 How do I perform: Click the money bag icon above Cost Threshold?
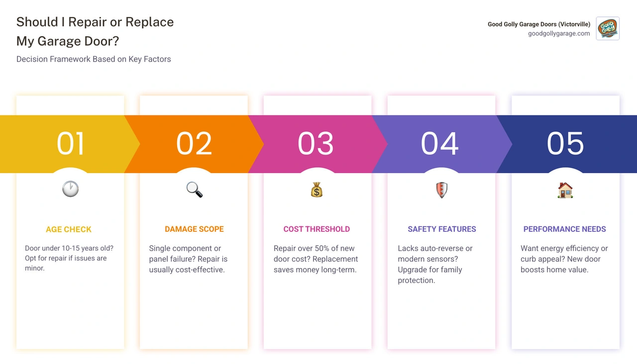point(317,189)
